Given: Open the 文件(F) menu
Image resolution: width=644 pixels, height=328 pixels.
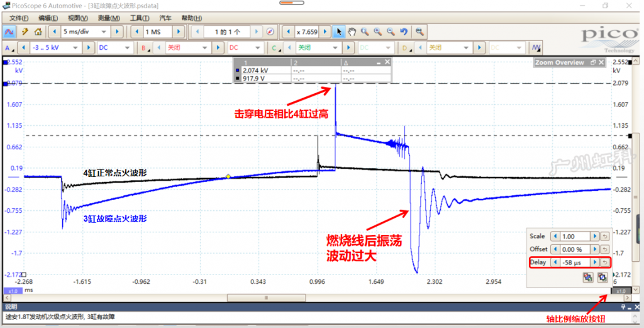Looking at the screenshot, I should pyautogui.click(x=19, y=18).
